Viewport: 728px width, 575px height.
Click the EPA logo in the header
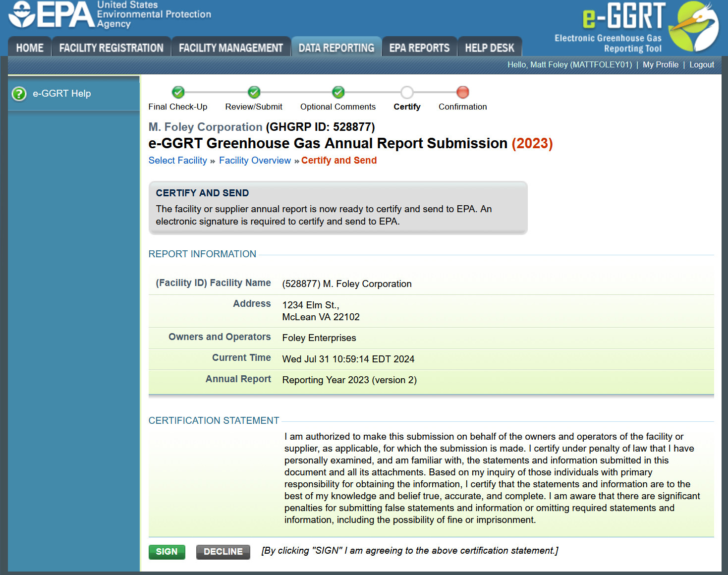click(x=110, y=15)
